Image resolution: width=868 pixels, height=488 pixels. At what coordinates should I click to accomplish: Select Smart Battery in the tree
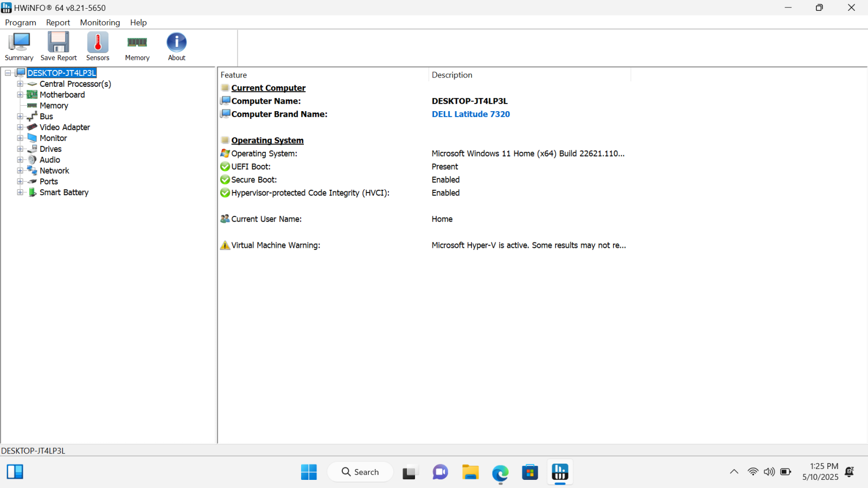[63, 192]
